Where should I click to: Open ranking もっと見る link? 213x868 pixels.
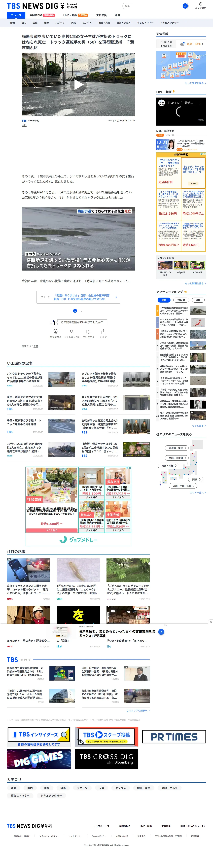[199, 426]
